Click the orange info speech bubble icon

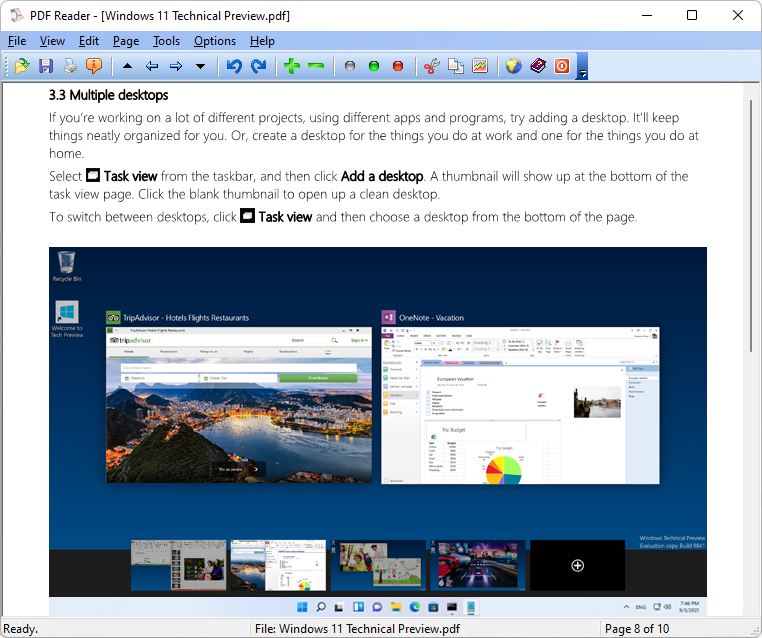click(x=94, y=66)
